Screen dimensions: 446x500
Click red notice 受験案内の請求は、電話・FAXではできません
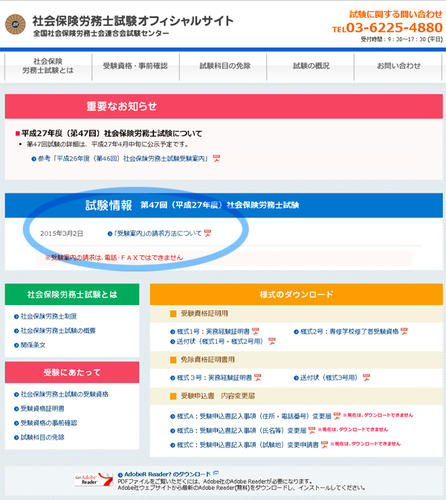114,258
